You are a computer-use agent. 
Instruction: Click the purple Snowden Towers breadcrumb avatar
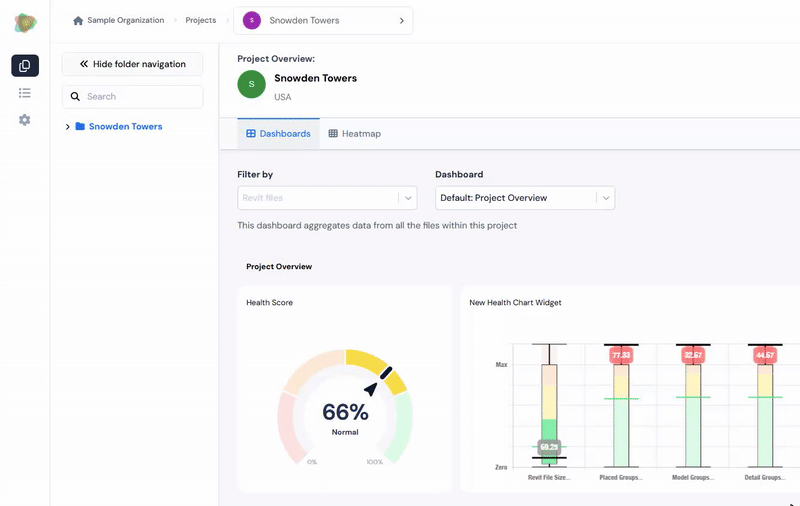pyautogui.click(x=252, y=20)
